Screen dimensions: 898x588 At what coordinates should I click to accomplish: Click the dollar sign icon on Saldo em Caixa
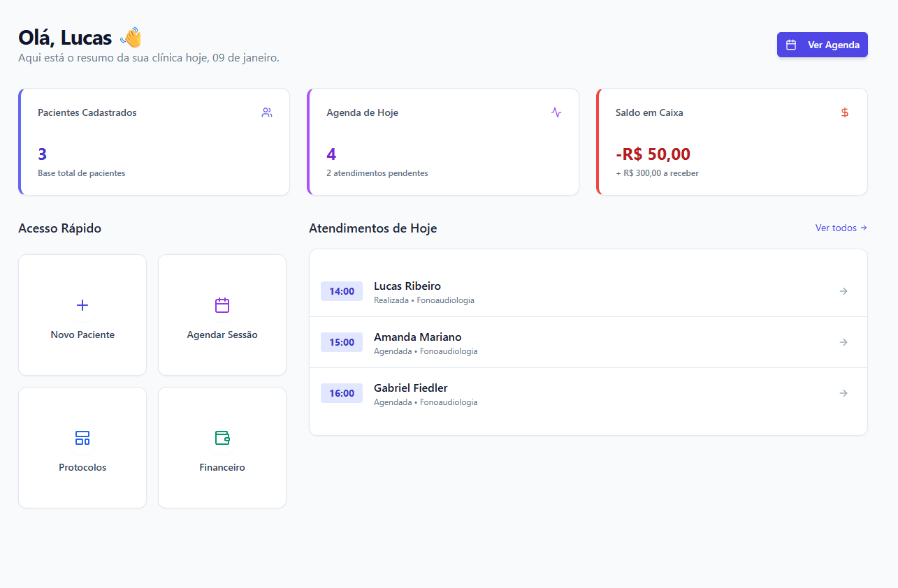click(844, 112)
